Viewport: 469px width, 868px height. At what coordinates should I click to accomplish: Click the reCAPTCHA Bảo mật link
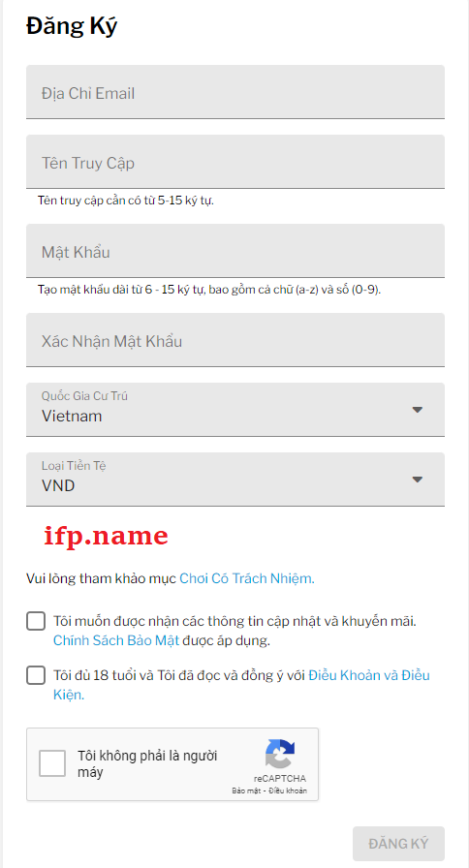(246, 790)
